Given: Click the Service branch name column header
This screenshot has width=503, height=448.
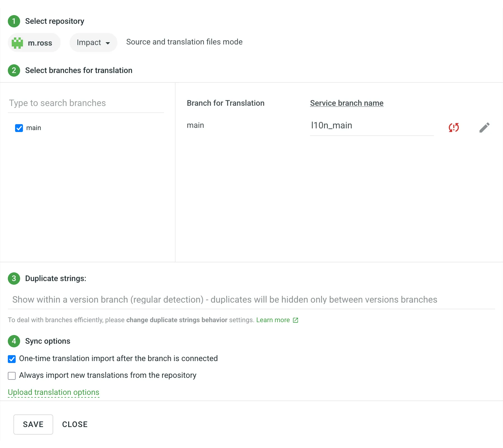Looking at the screenshot, I should coord(347,103).
